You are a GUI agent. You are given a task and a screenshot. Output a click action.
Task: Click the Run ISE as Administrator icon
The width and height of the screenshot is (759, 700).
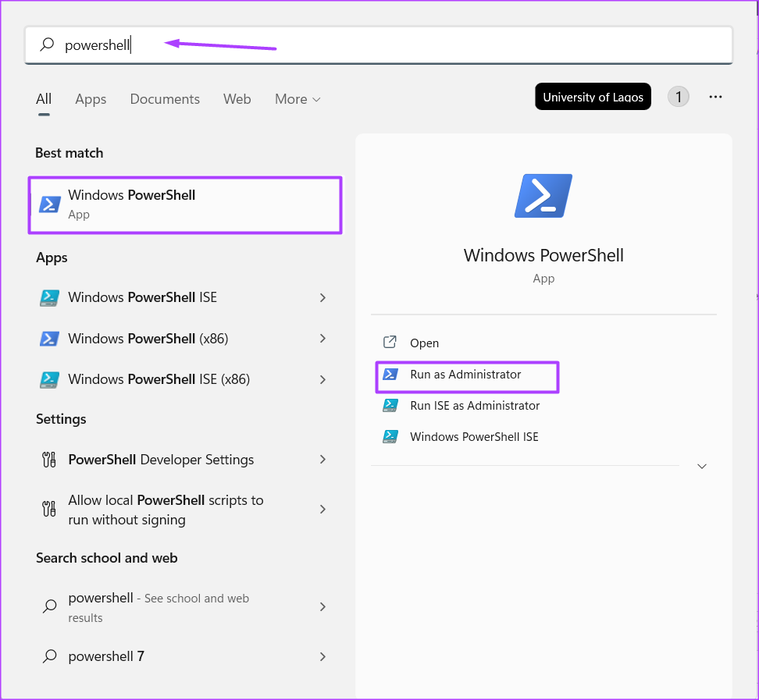(x=390, y=405)
